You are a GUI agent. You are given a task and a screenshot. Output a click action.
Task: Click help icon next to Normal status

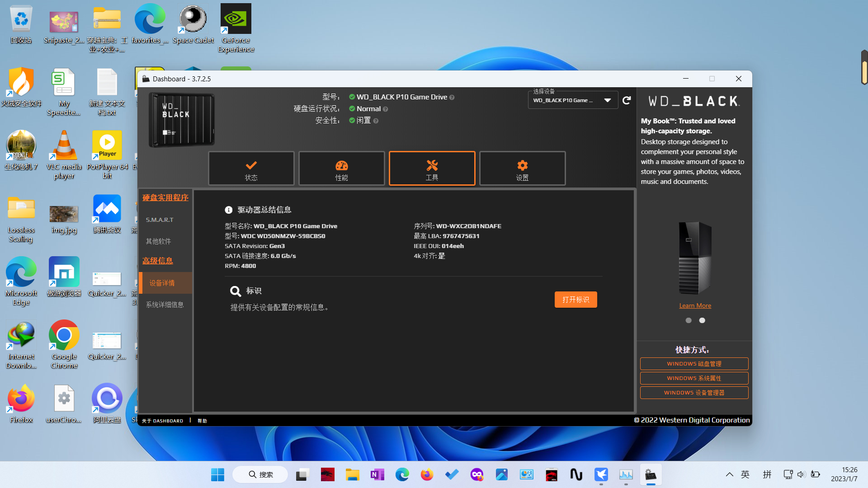coord(385,109)
